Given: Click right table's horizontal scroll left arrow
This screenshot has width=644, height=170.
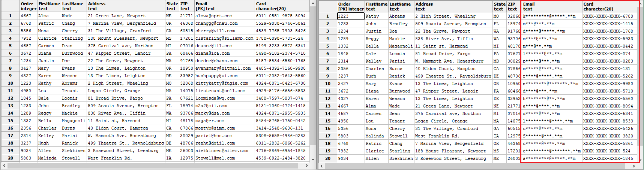Looking at the screenshot, I should [x=322, y=166].
